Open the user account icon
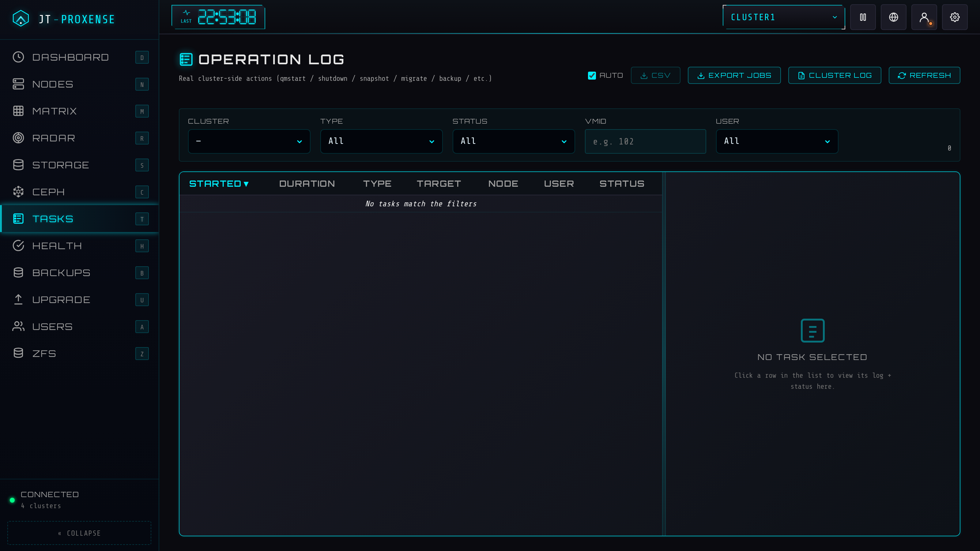980x551 pixels. pos(924,17)
